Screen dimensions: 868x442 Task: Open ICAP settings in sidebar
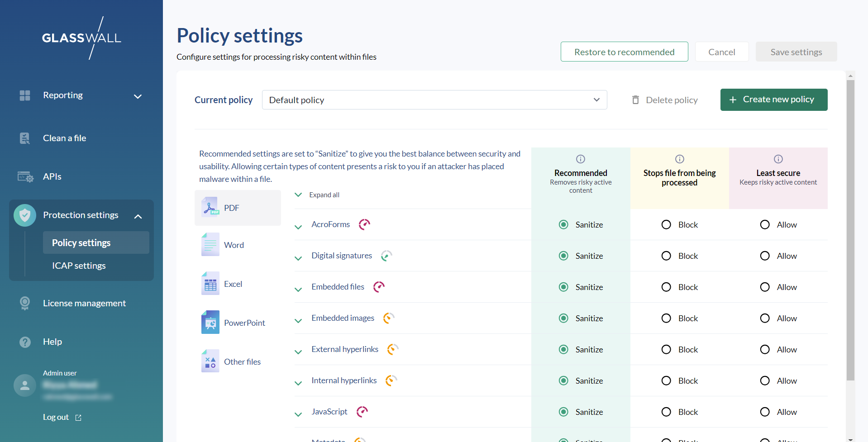point(79,266)
